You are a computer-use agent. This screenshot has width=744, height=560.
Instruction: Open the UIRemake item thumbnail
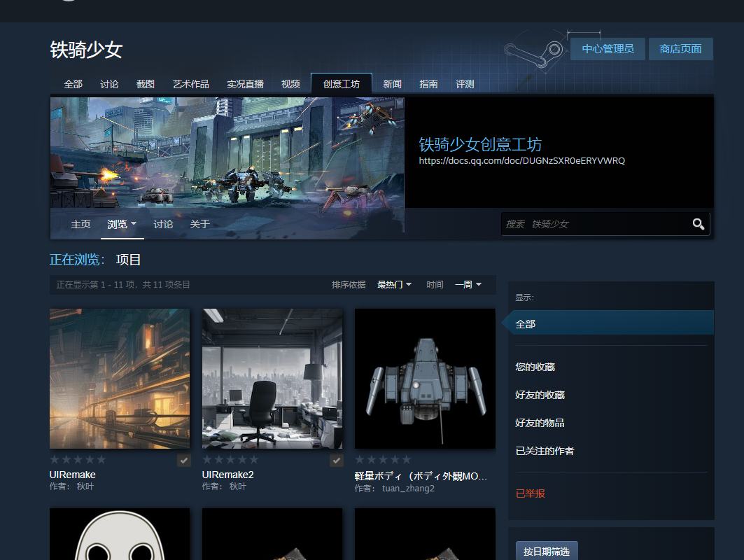(x=120, y=379)
